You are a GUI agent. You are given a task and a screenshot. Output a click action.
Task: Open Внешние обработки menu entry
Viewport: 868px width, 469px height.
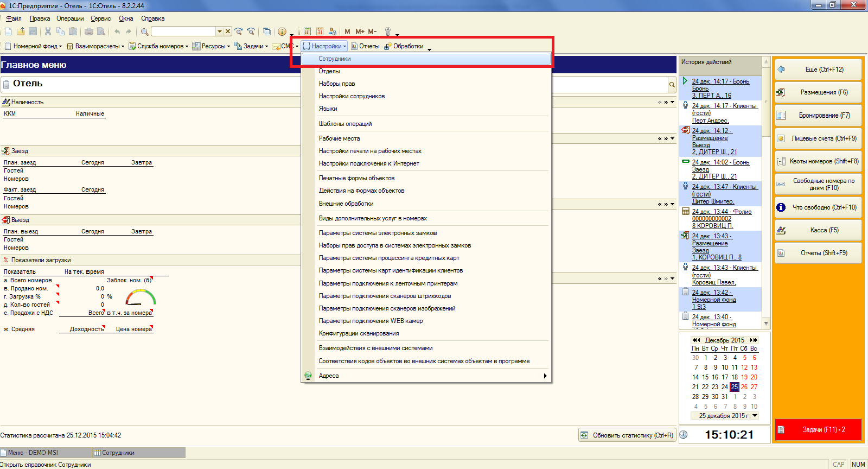(x=426, y=204)
